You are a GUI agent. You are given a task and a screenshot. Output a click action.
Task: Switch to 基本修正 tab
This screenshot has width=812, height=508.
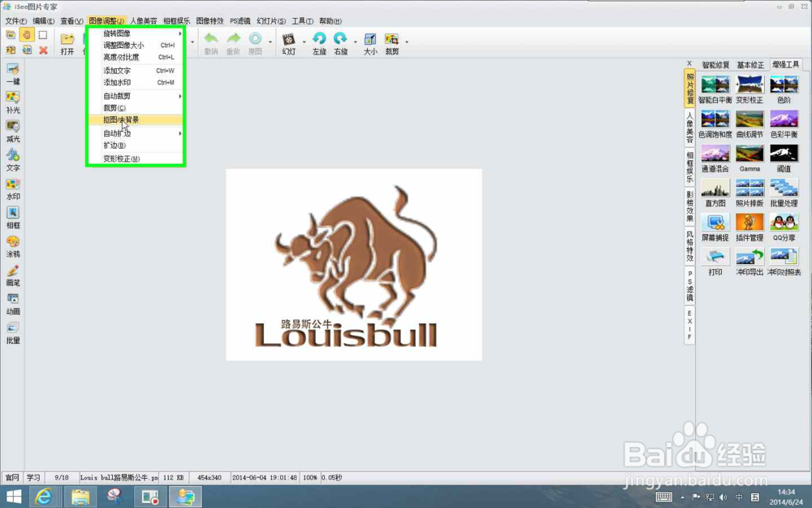(x=749, y=65)
